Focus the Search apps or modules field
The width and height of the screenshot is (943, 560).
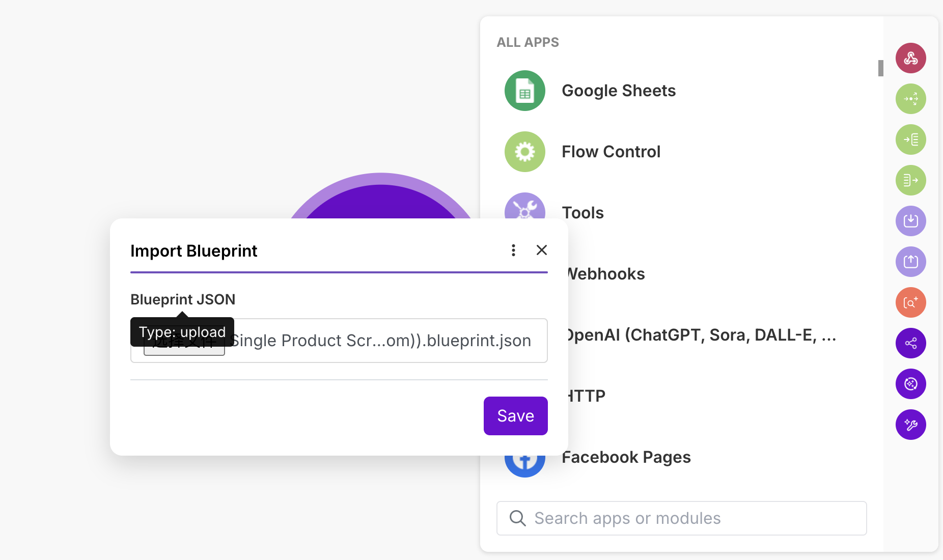(x=681, y=518)
